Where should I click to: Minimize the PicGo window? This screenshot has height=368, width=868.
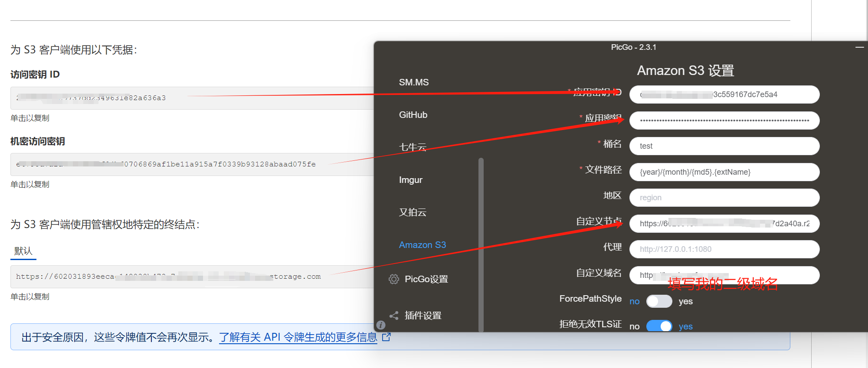click(859, 47)
